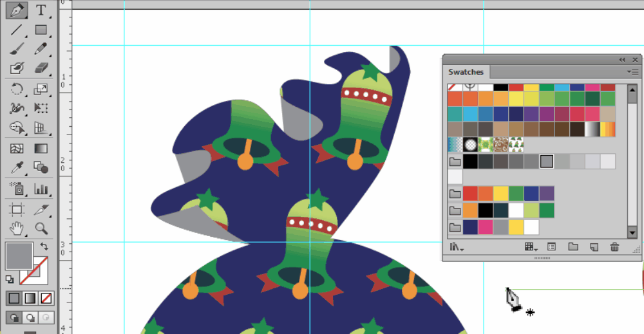Select the Pencil tool

[41, 49]
